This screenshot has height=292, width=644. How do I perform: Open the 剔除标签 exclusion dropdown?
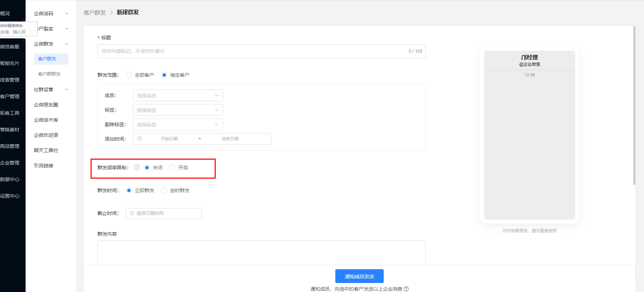click(x=178, y=125)
